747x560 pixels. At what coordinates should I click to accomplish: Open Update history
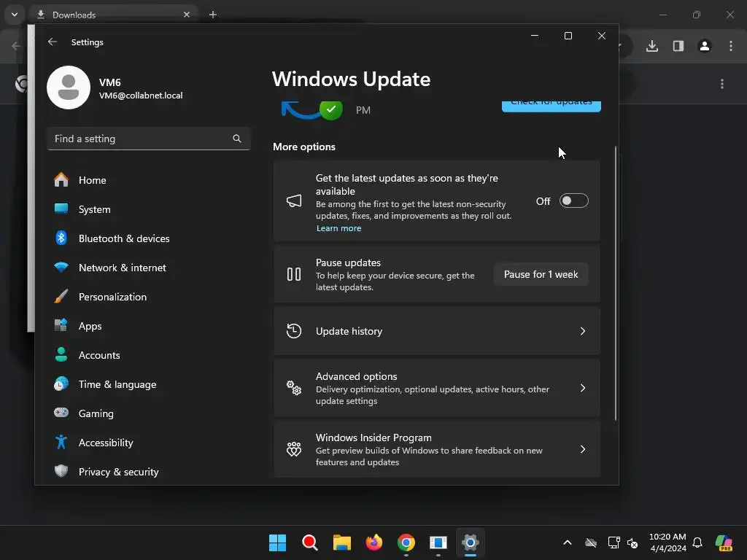point(436,331)
